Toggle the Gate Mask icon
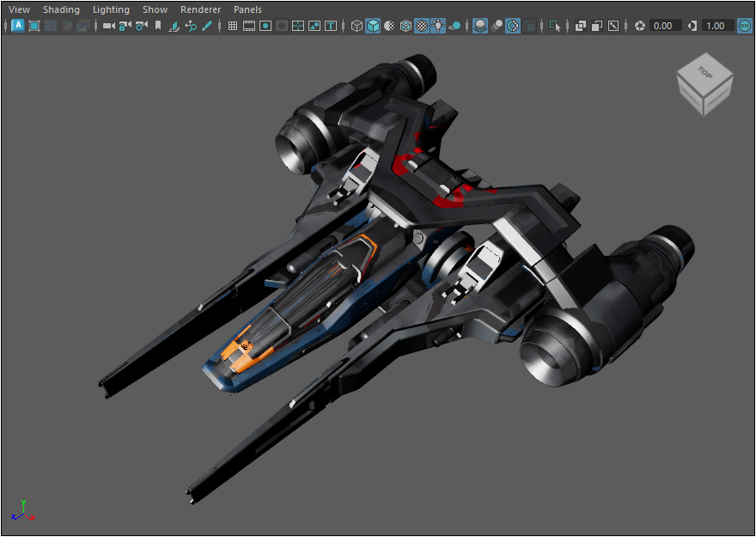Image resolution: width=756 pixels, height=537 pixels. point(282,26)
